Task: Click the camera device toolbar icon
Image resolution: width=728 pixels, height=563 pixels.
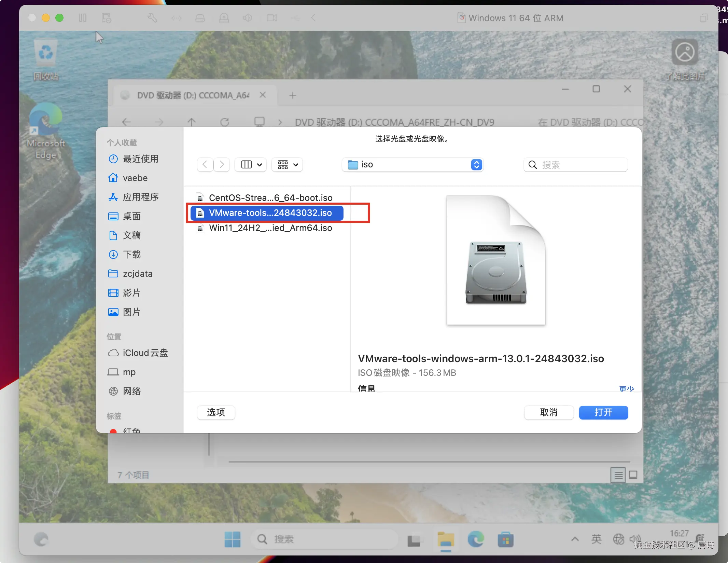Action: 272,18
